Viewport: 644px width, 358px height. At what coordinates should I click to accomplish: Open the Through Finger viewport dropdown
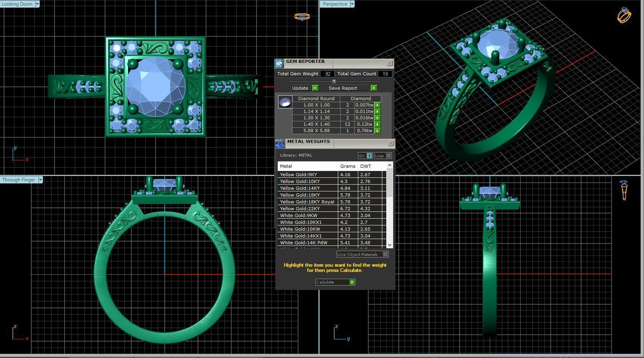tap(40, 180)
